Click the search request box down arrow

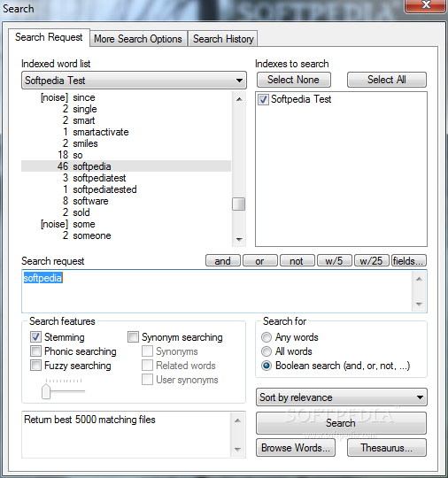[420, 304]
